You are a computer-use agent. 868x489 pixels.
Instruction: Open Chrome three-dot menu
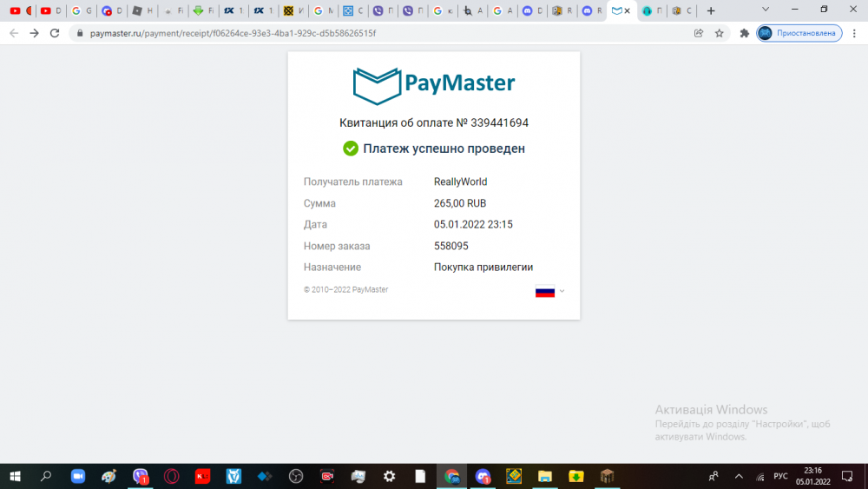click(x=854, y=33)
